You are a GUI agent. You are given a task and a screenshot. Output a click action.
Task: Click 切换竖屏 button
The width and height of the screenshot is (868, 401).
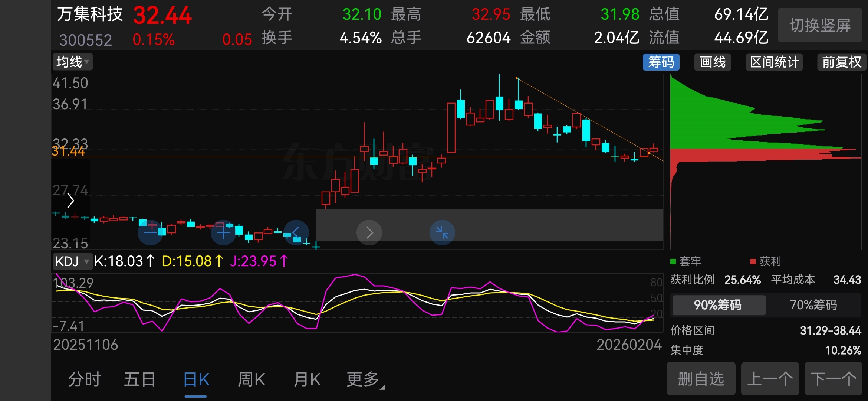click(x=820, y=25)
